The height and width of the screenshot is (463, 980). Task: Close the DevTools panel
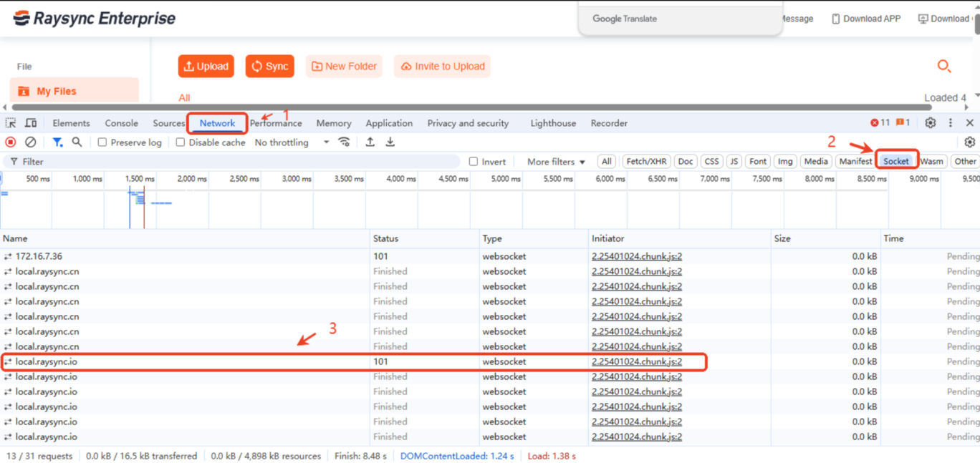click(x=970, y=123)
